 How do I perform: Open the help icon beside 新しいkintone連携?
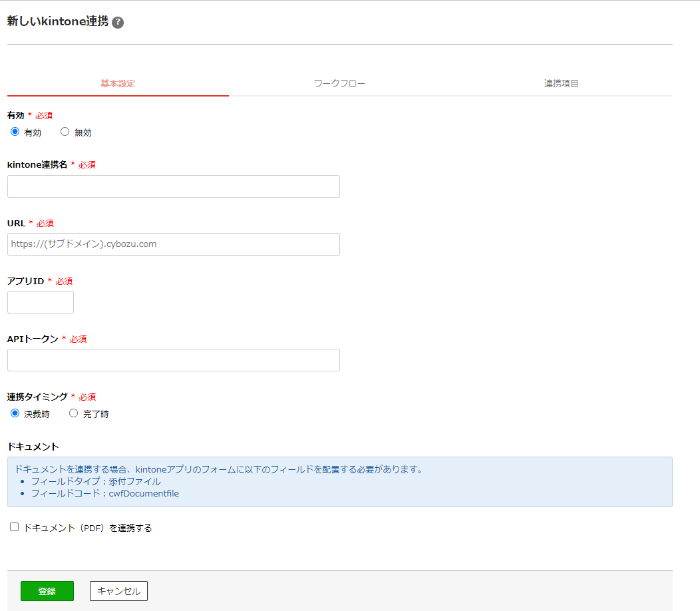118,23
